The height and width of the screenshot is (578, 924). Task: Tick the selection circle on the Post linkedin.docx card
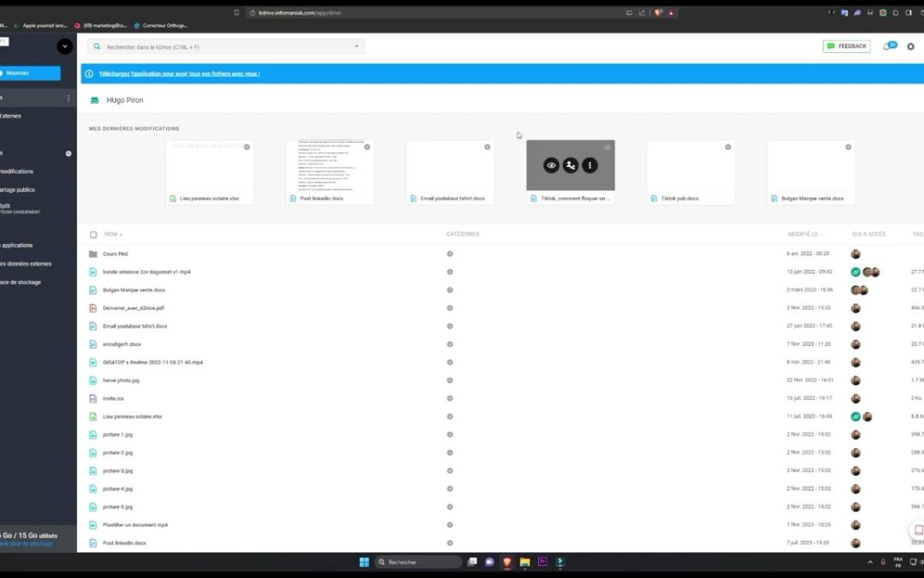pyautogui.click(x=367, y=147)
